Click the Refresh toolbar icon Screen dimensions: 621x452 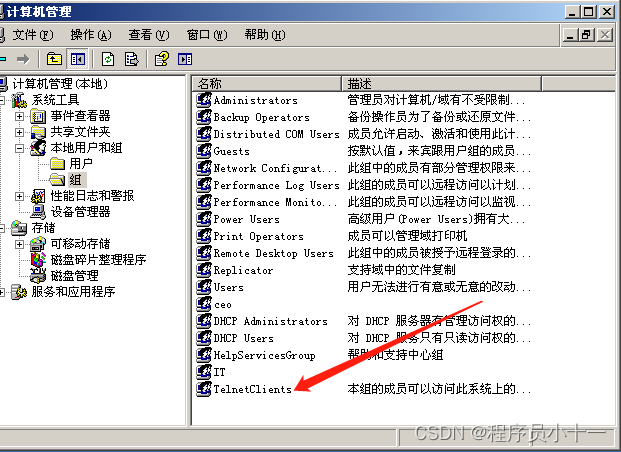click(108, 59)
